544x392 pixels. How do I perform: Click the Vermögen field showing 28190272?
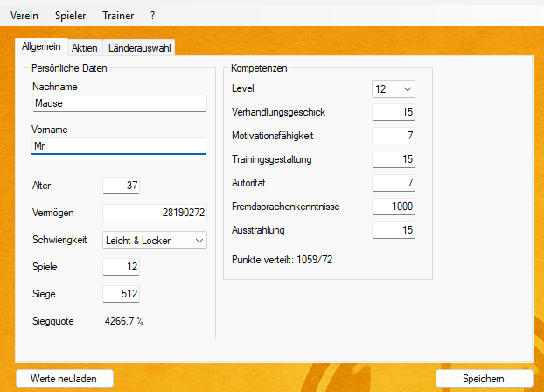tap(155, 212)
